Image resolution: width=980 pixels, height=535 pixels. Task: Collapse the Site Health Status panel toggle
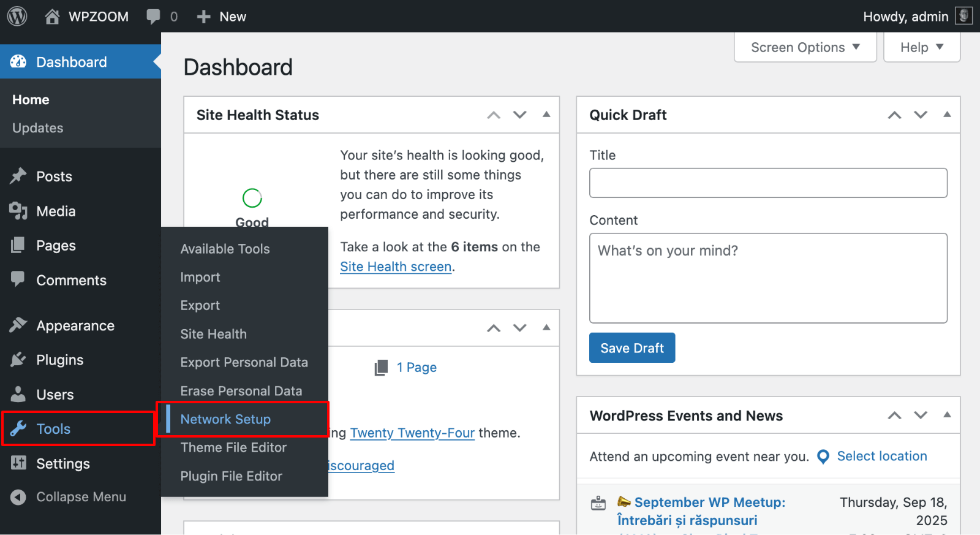click(546, 115)
